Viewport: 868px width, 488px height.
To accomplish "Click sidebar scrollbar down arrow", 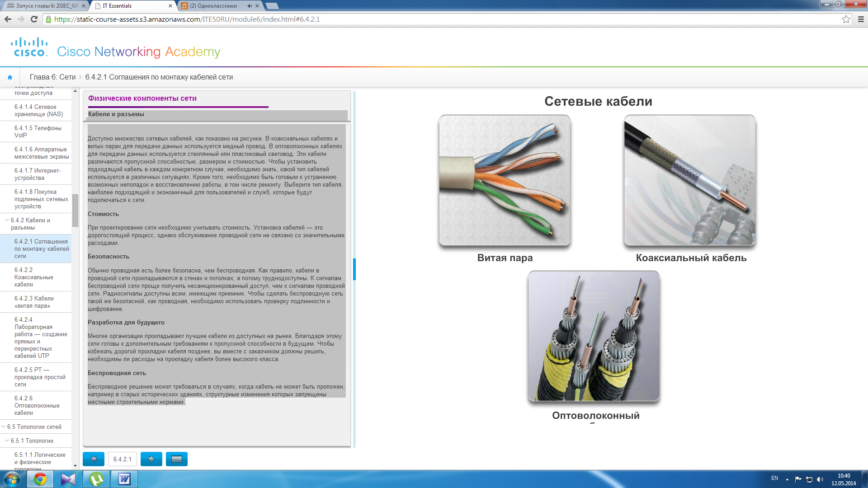I will (x=75, y=466).
